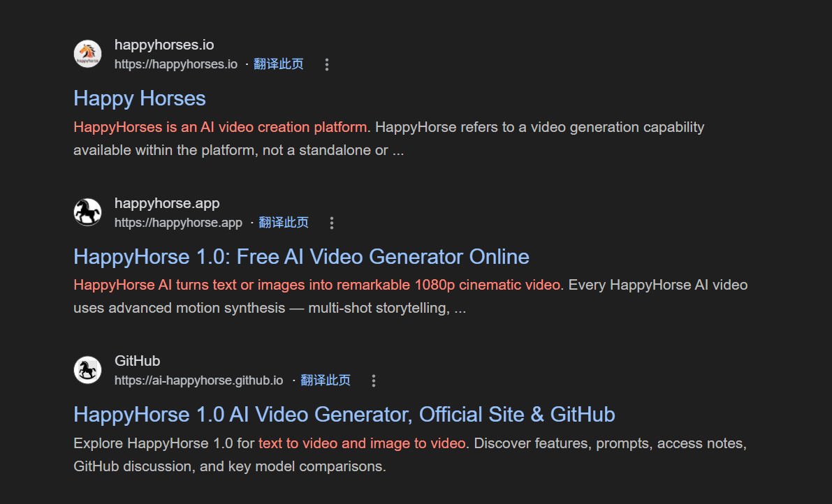Click the happyhorses.io site name heading

click(164, 45)
